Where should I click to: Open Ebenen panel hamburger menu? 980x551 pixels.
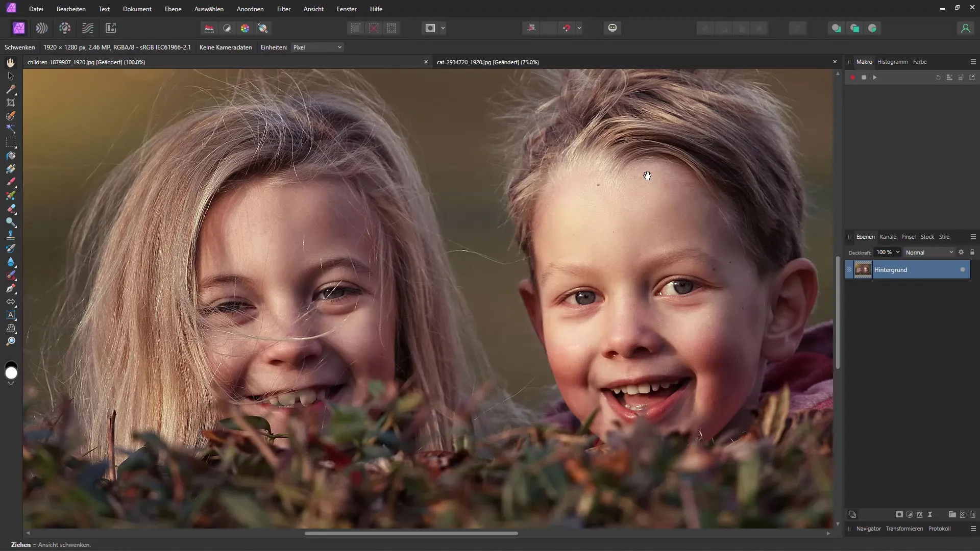[973, 237]
